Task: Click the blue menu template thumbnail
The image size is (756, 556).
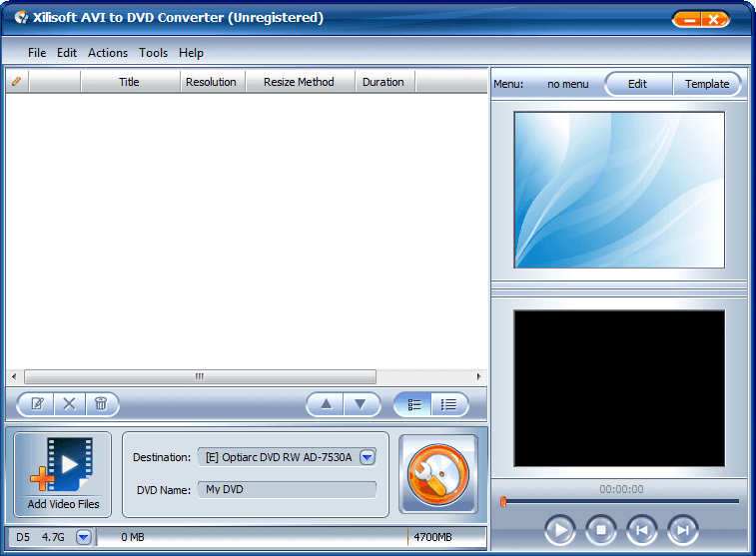Action: (619, 190)
